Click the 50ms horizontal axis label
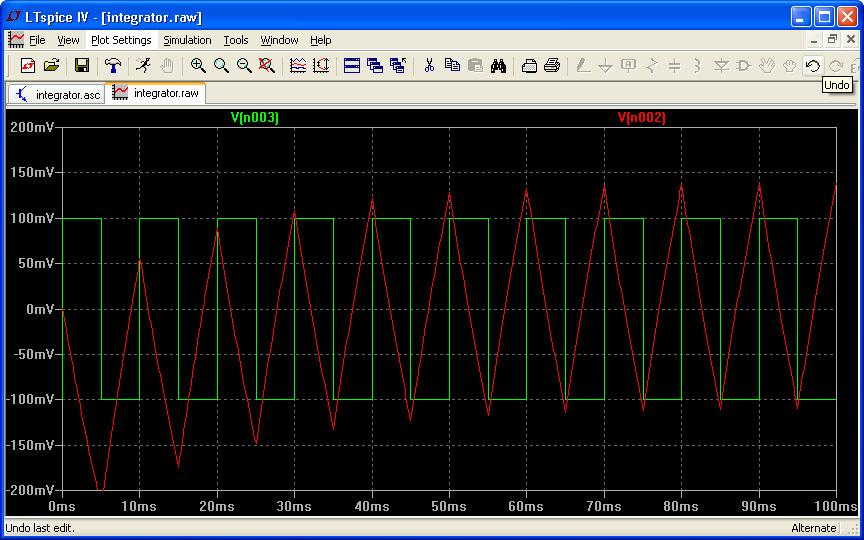 (450, 506)
